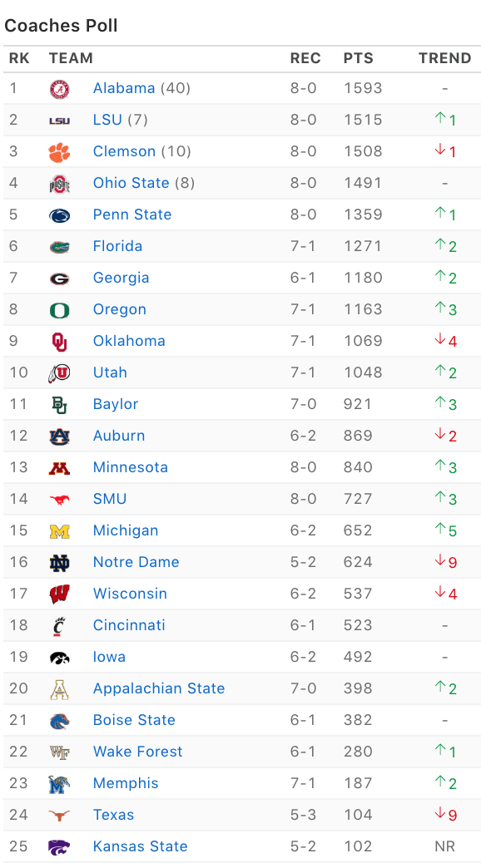The width and height of the screenshot is (481, 868).
Task: Open the Penn State team link
Action: (x=132, y=215)
